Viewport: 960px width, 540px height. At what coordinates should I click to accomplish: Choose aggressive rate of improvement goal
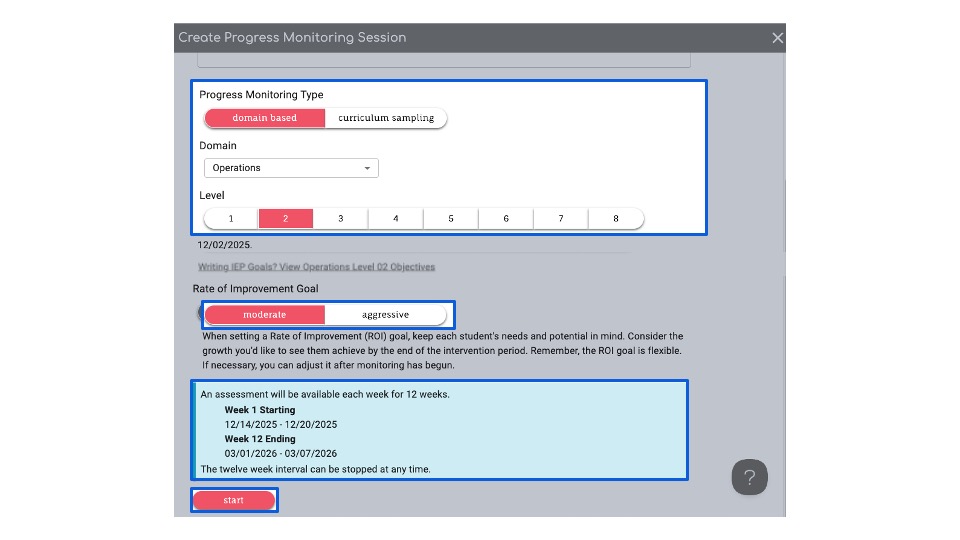[385, 315]
